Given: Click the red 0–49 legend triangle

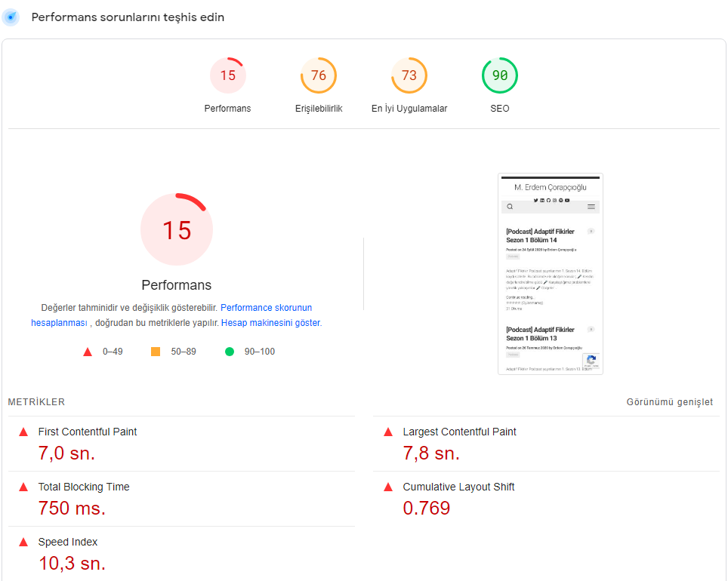Looking at the screenshot, I should click(x=88, y=352).
